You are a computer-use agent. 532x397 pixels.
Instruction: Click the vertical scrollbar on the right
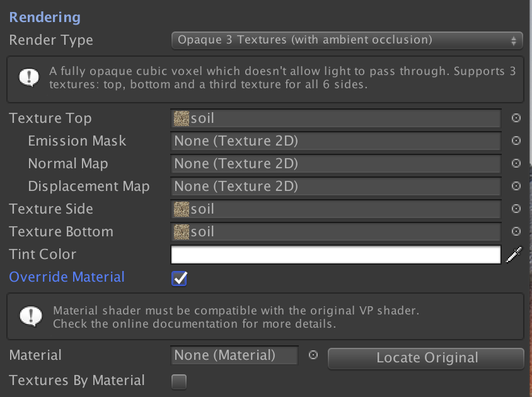pos(528,189)
